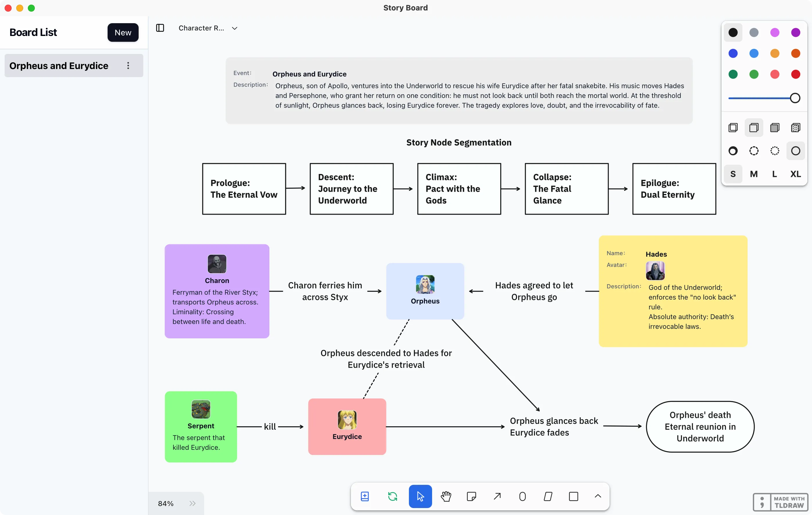Click the Hades avatar thumbnail

pos(655,271)
